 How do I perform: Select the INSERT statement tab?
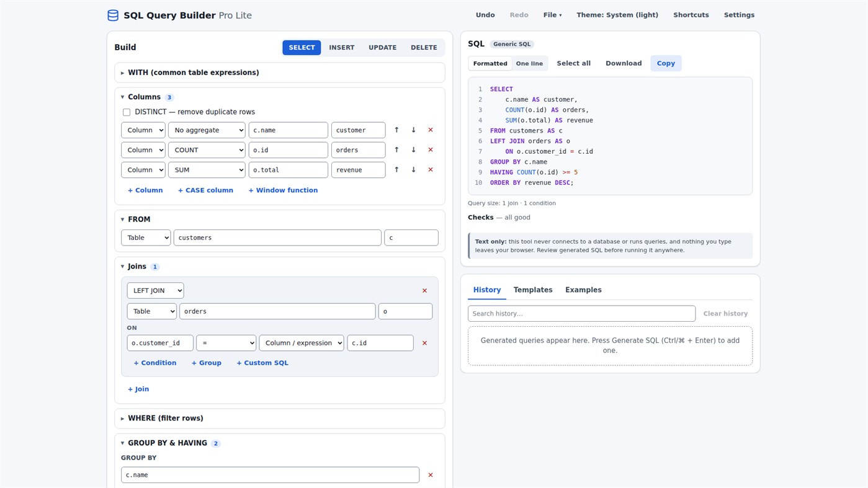pyautogui.click(x=342, y=48)
